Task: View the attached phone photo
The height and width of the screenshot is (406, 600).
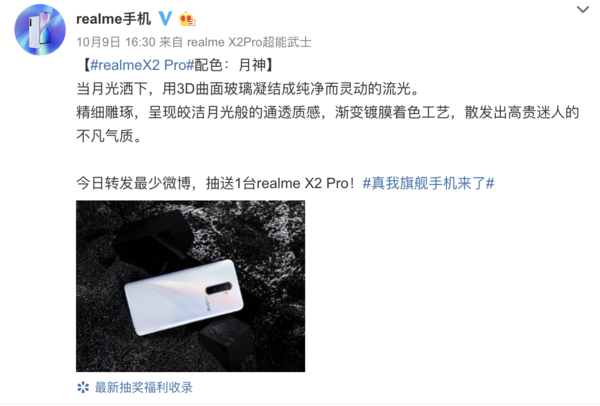Action: coord(191,286)
